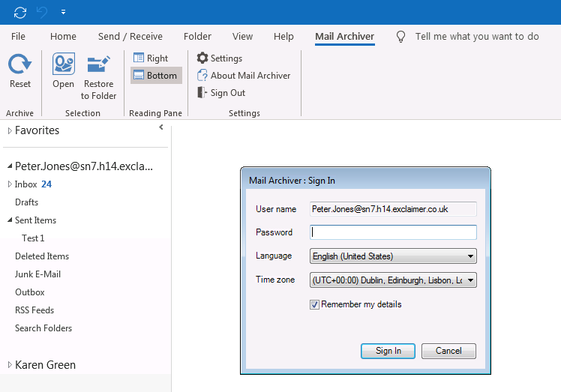Collapse the Sent Items folder triangle
561x392 pixels.
point(10,220)
